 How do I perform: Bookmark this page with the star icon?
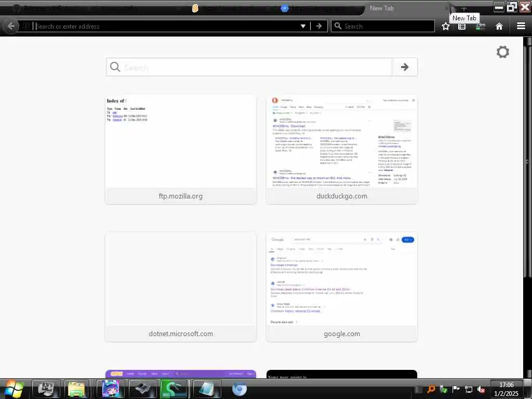[x=445, y=26]
